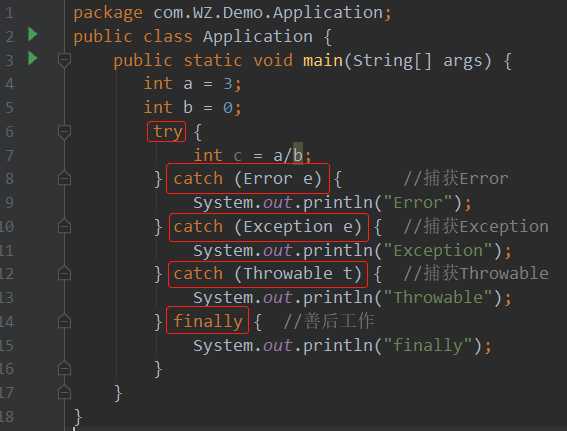The image size is (567, 431).
Task: Click the catch (Exception e) clause
Action: pyautogui.click(x=268, y=227)
